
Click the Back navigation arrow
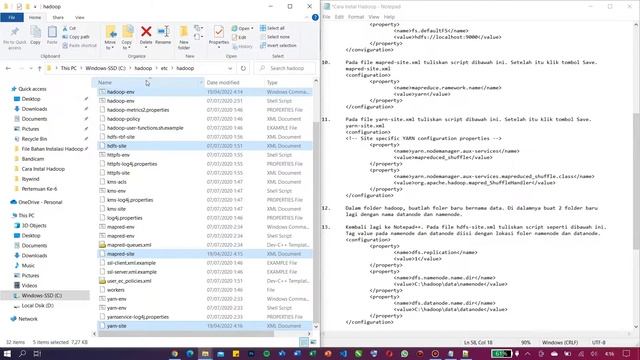point(8,68)
